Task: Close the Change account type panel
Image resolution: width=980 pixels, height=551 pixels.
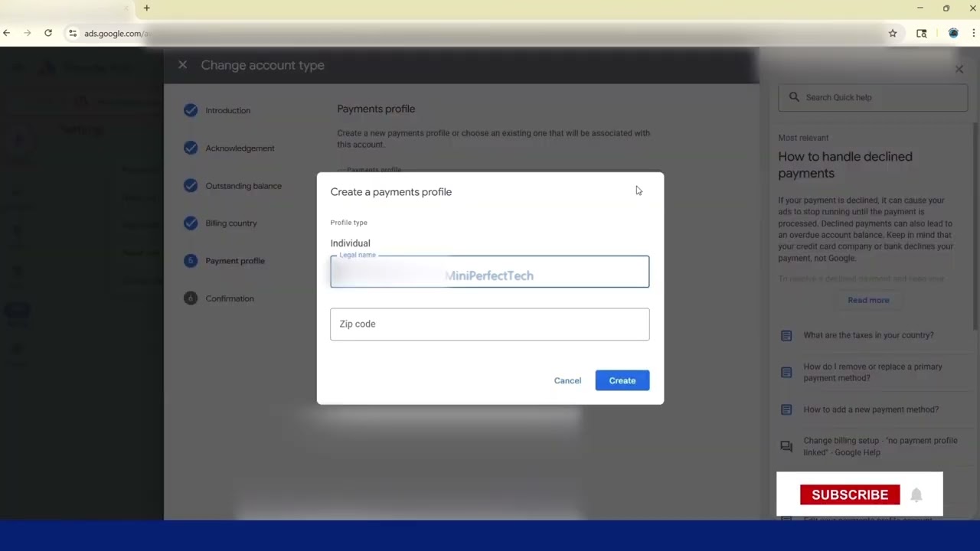Action: [182, 65]
